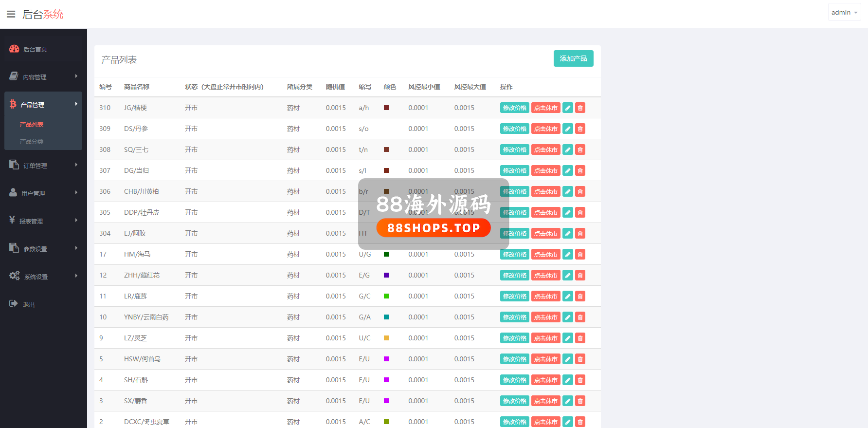
Task: Click the 退出 logout icon in sidebar
Action: (14, 304)
